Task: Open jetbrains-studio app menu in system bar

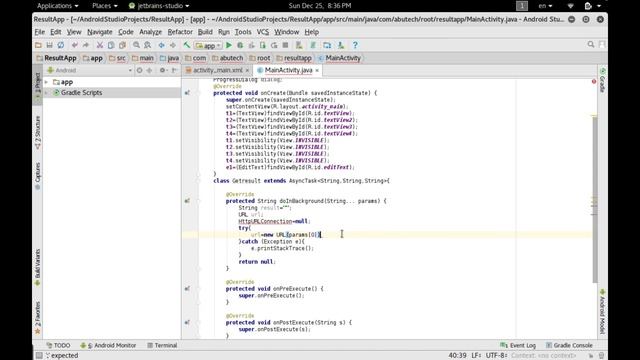Action: (x=159, y=6)
